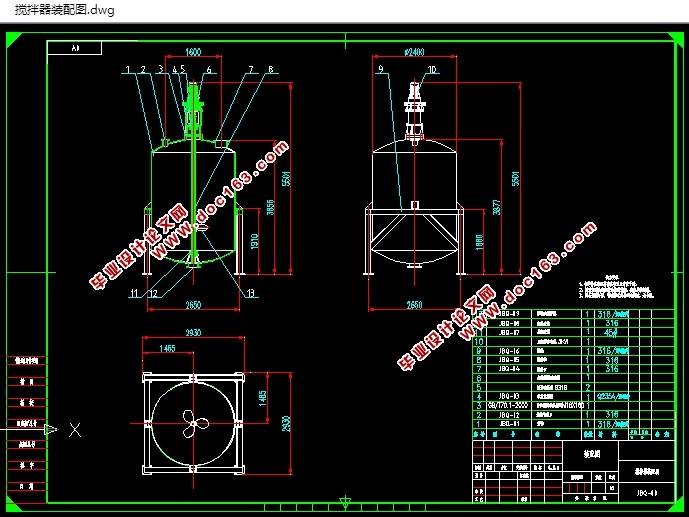Click balloon number 10 in the side view
This screenshot has width=689, height=517.
[x=432, y=69]
